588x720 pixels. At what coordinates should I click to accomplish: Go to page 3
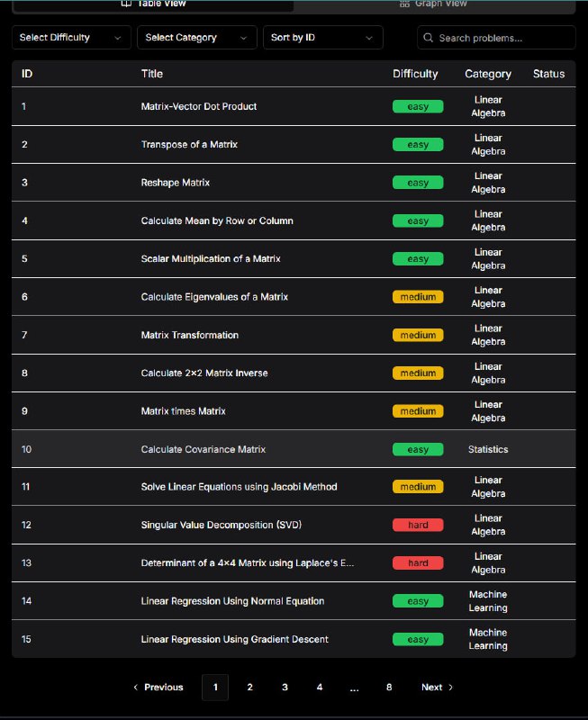coord(285,688)
